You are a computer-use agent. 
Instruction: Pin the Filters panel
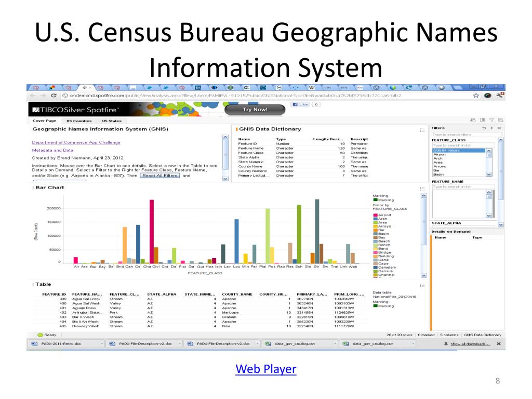coord(491,128)
